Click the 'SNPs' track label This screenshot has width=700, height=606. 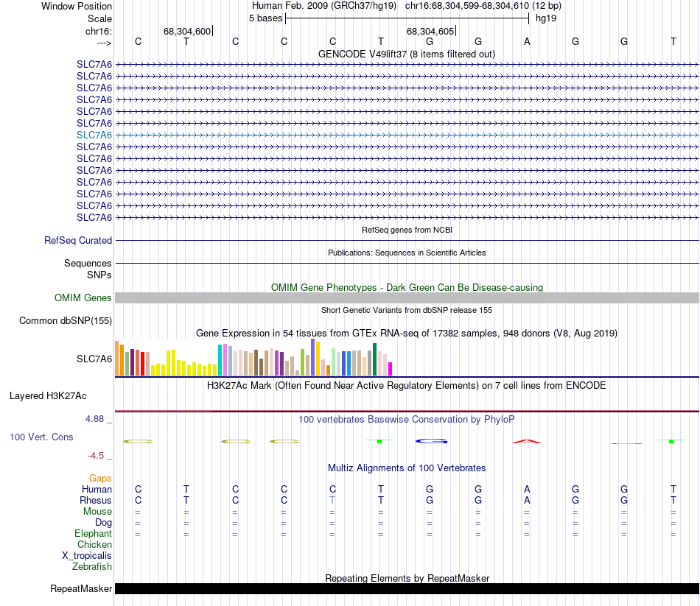(x=99, y=275)
